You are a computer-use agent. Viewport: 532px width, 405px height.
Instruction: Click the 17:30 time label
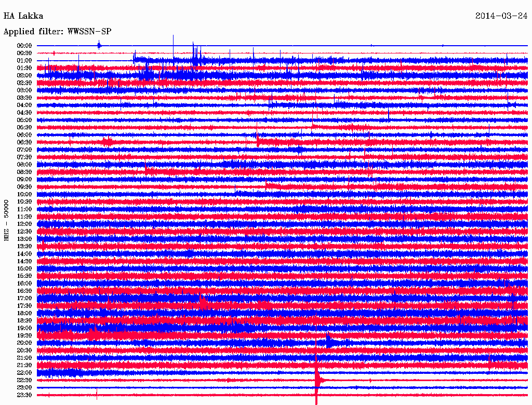click(x=24, y=306)
